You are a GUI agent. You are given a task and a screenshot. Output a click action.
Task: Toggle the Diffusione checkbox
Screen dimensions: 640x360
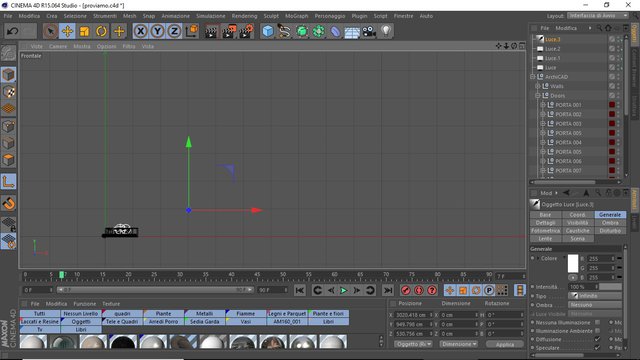click(598, 339)
